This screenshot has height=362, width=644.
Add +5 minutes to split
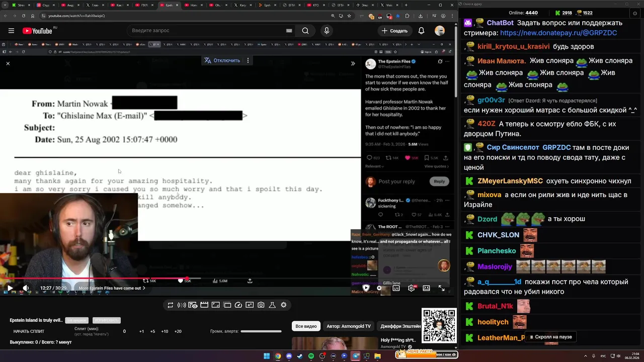tap(152, 331)
